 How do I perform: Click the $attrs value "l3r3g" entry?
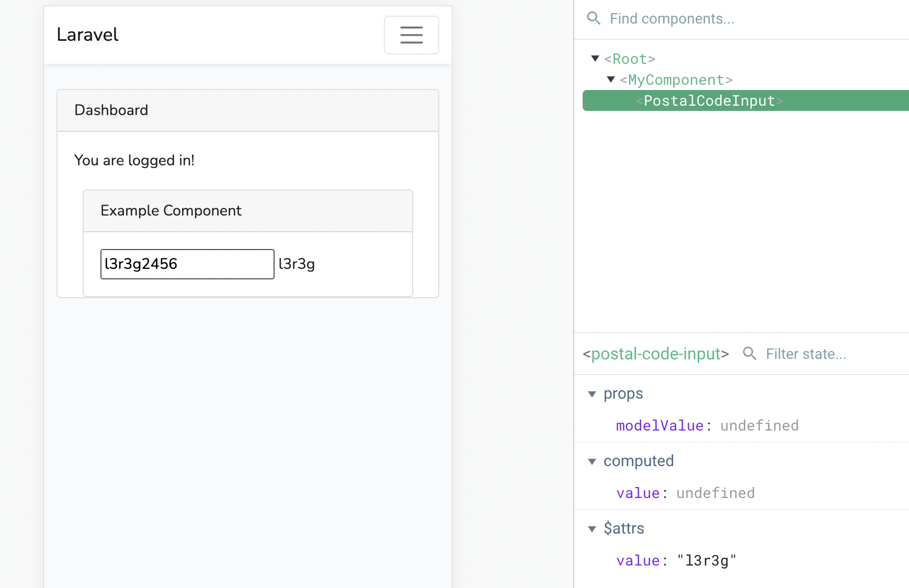[676, 561]
